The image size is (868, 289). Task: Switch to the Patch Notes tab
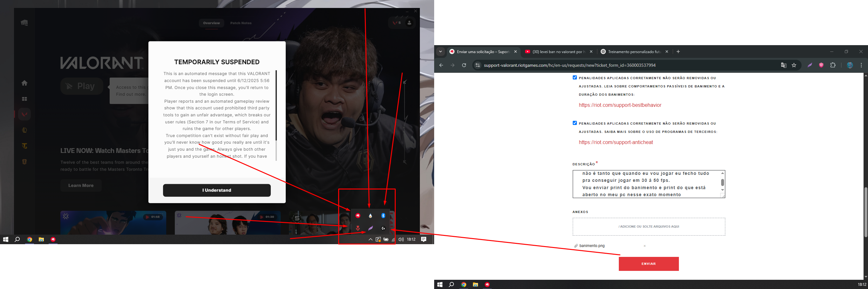click(x=241, y=23)
